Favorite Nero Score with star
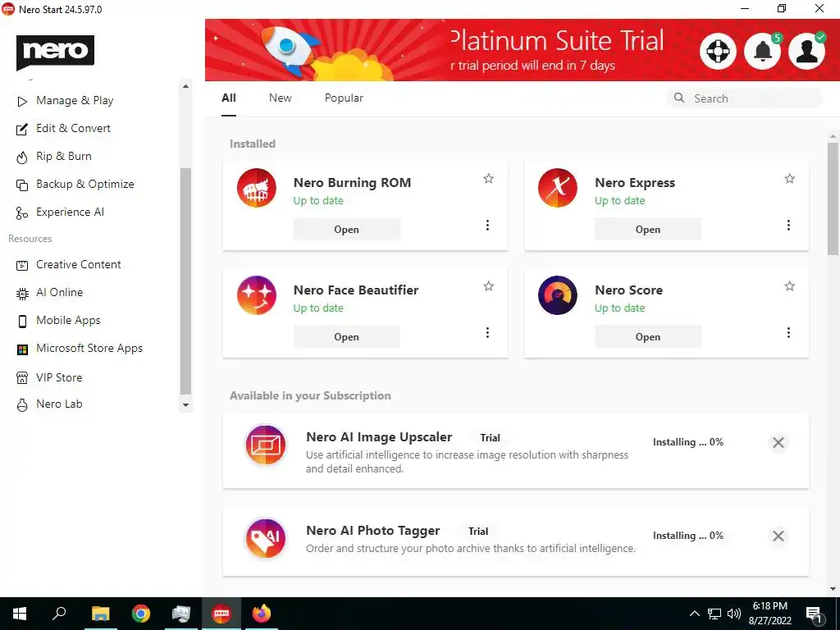Image resolution: width=840 pixels, height=630 pixels. pos(790,286)
